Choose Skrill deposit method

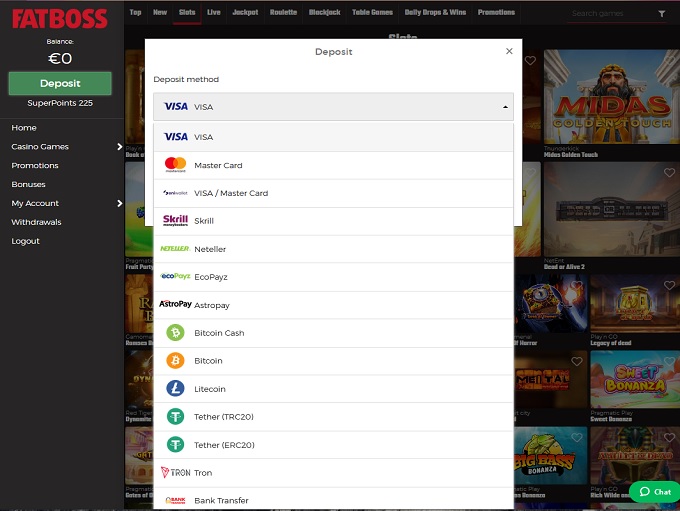(x=333, y=221)
